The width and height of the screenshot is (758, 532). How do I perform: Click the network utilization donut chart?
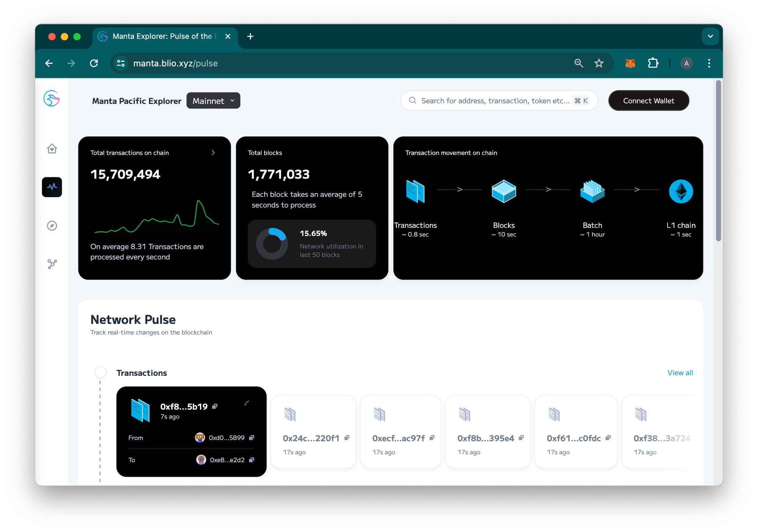click(272, 244)
